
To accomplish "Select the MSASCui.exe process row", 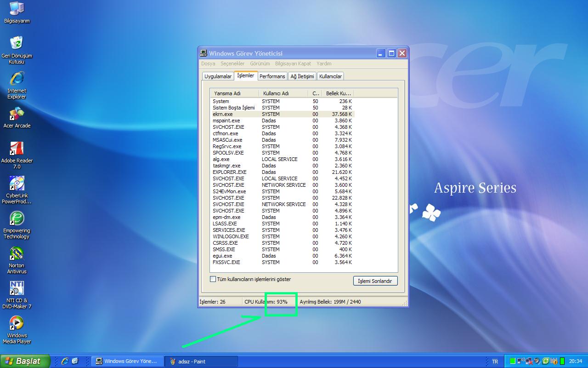I will click(x=283, y=140).
